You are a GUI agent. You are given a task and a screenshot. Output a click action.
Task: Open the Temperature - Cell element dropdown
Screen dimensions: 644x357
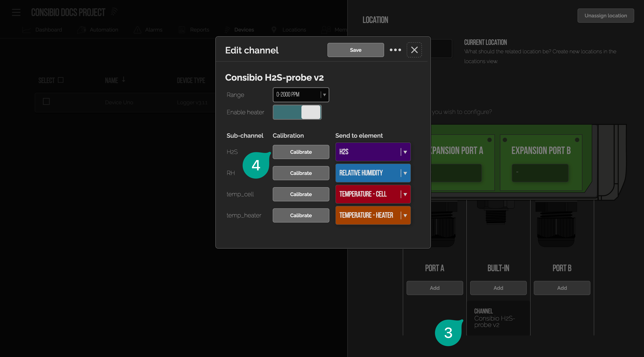pos(373,194)
